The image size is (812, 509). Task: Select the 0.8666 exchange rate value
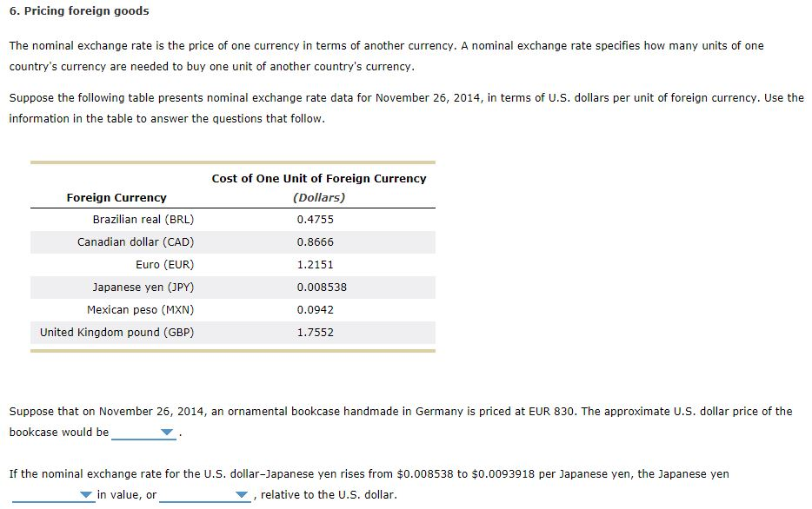click(x=315, y=242)
